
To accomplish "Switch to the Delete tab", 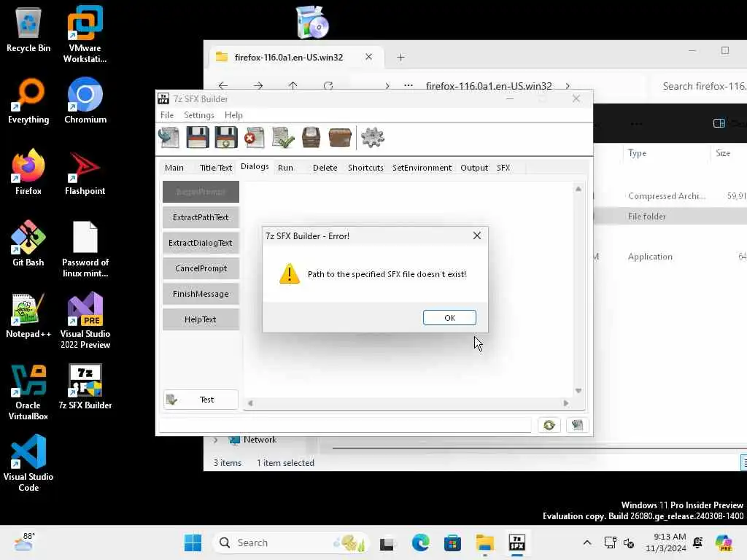I will (325, 168).
